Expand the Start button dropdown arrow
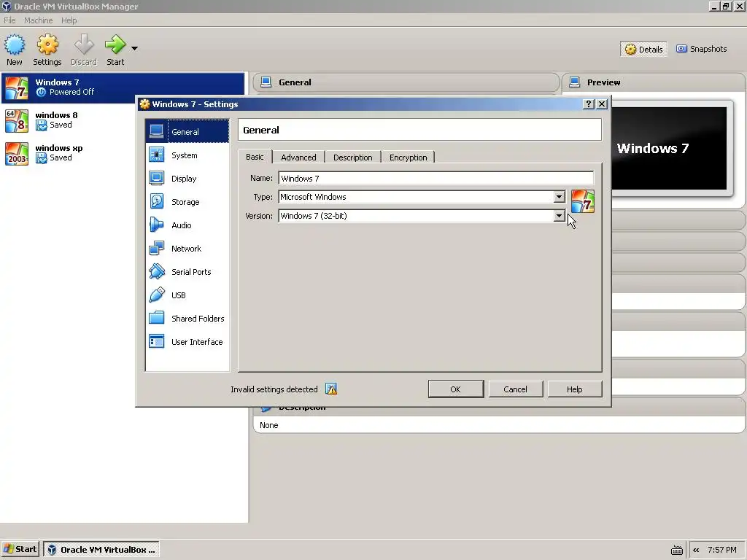747x560 pixels. [134, 48]
